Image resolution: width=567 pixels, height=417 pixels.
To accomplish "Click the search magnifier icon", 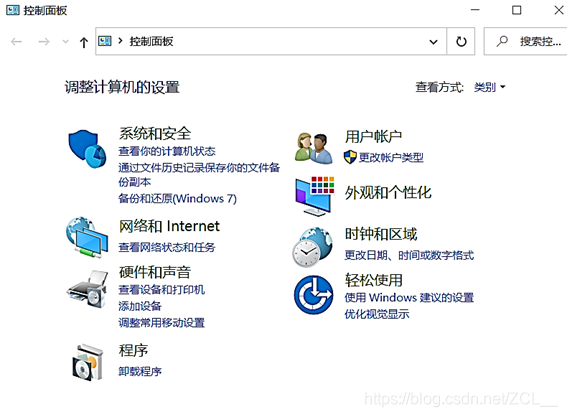I will tap(502, 41).
